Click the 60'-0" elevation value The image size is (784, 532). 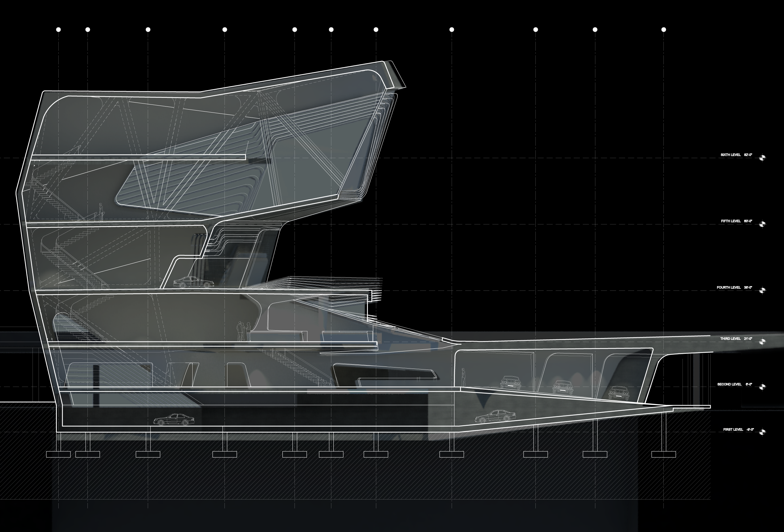pyautogui.click(x=748, y=221)
